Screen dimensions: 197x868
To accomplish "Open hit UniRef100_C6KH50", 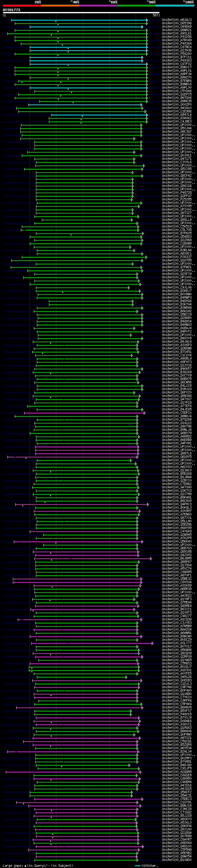I will 176,778.
